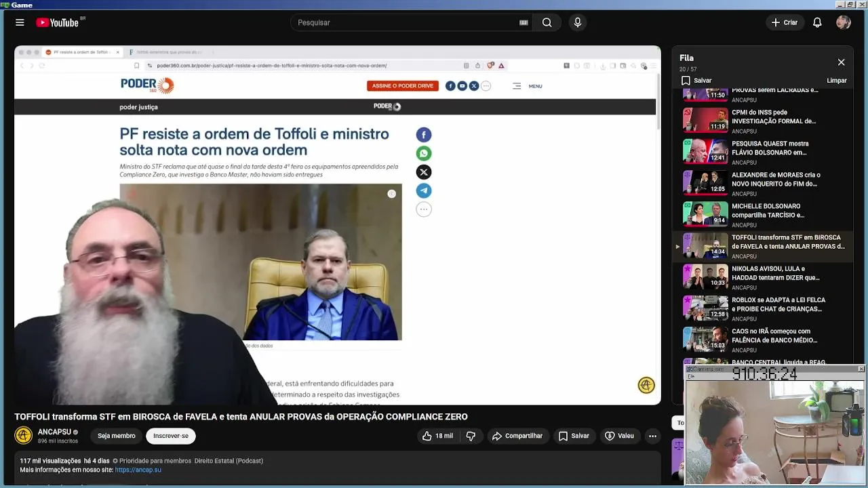868x488 pixels.
Task: Click the ANCAPSU watermark logo in video
Action: tap(646, 385)
